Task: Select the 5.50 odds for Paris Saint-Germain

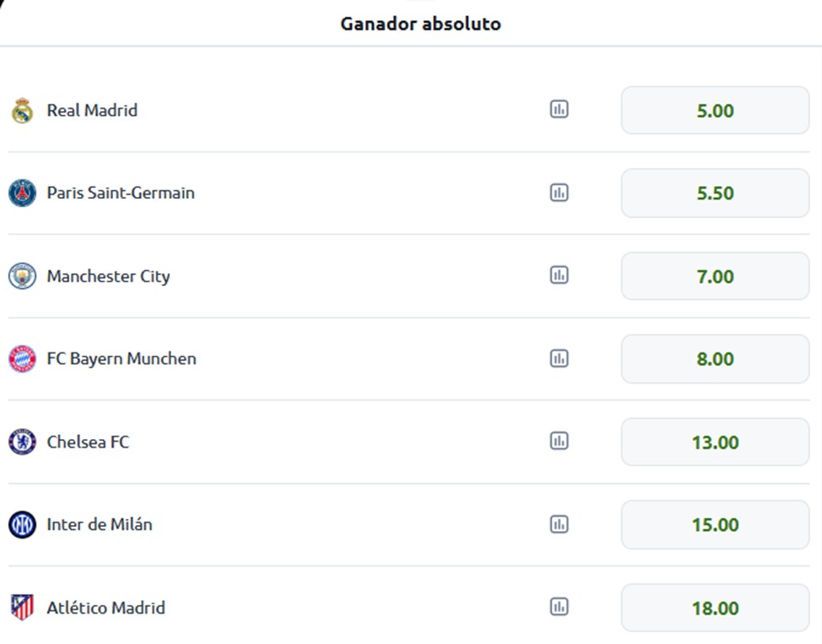Action: point(715,193)
